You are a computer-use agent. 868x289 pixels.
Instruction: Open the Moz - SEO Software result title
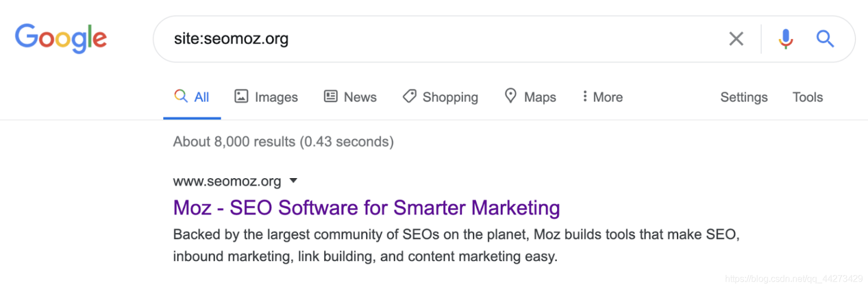point(366,208)
